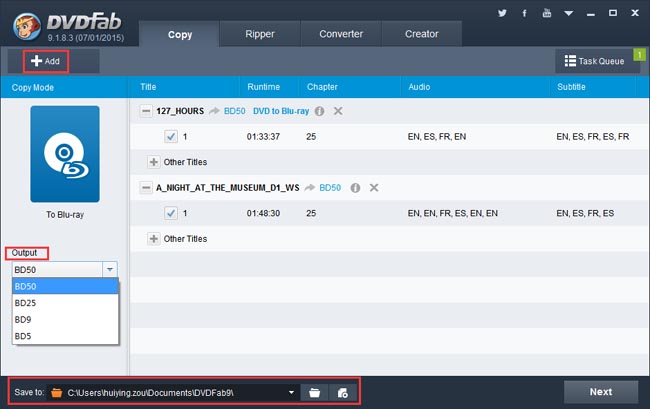650x409 pixels.
Task: Open DVDFab YouTube channel icon
Action: pos(547,13)
